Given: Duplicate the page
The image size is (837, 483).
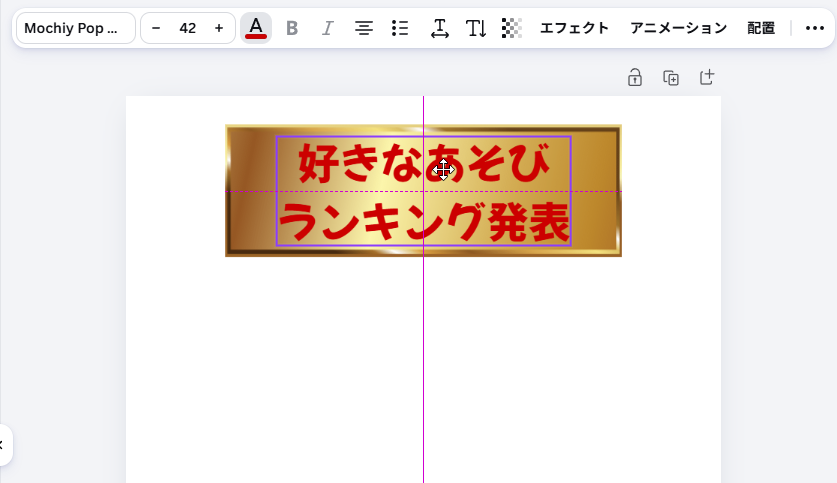Looking at the screenshot, I should pos(671,78).
